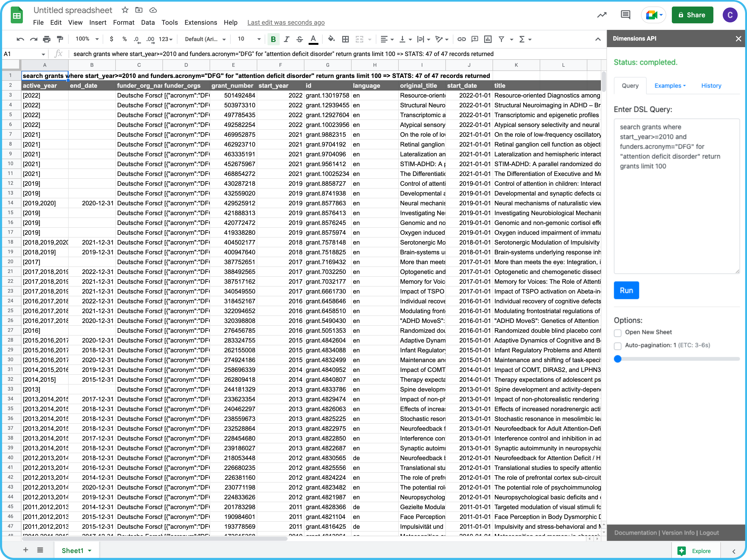
Task: Toggle bold formatting in toolbar
Action: 273,39
